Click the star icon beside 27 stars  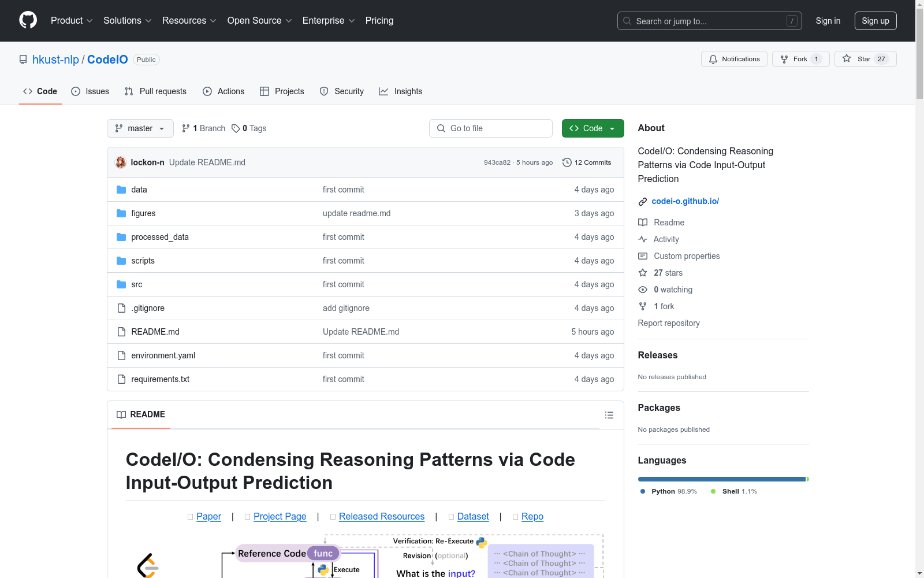coord(643,273)
